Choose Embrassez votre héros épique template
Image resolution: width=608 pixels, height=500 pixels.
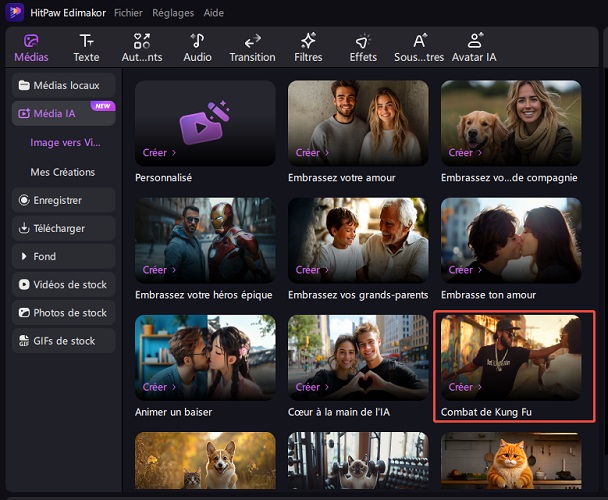point(205,240)
